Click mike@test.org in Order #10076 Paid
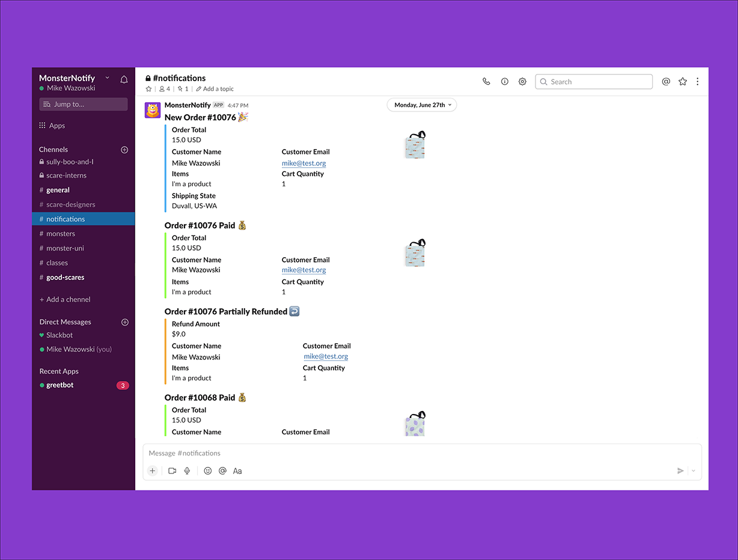The image size is (738, 560). 304,270
